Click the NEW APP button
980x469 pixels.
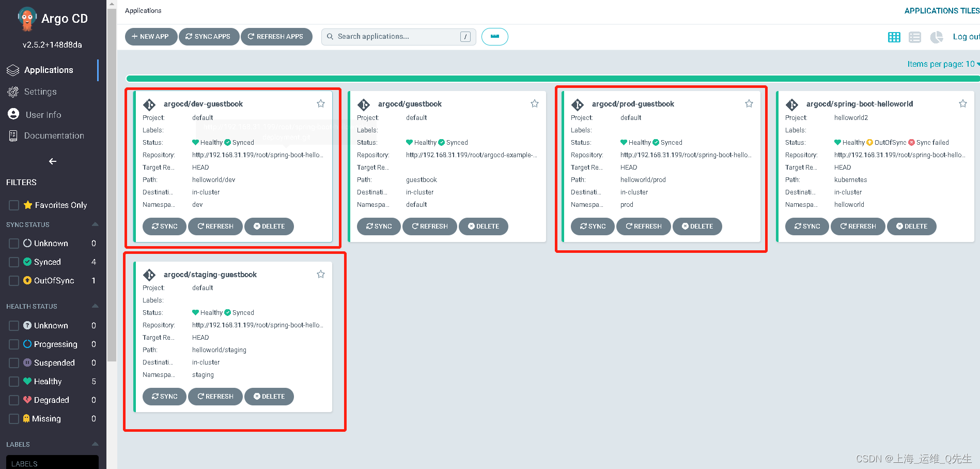click(x=151, y=37)
